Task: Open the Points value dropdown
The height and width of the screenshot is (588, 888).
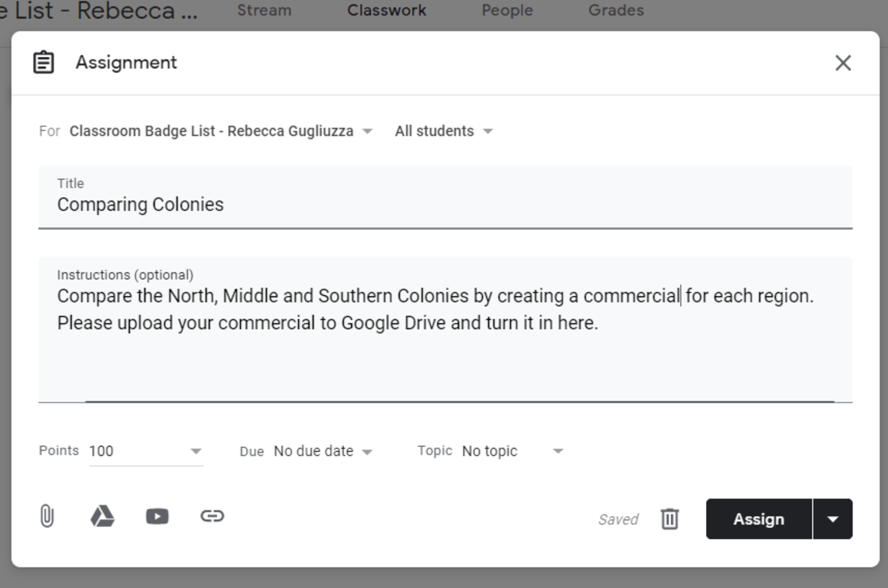Action: click(196, 451)
